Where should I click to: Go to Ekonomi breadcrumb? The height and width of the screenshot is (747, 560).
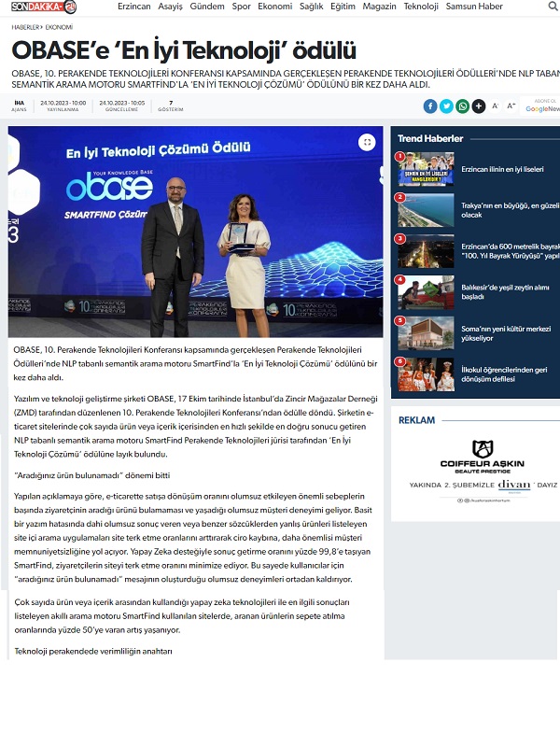point(59,27)
